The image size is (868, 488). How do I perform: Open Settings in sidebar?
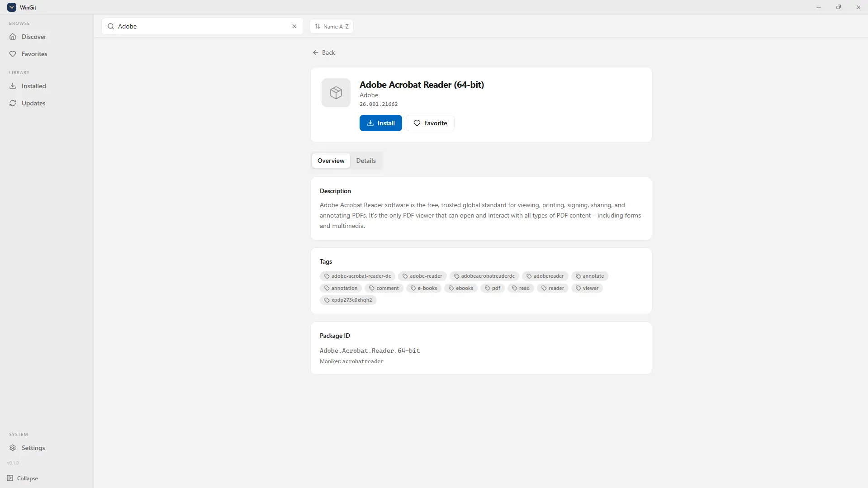pos(47,448)
